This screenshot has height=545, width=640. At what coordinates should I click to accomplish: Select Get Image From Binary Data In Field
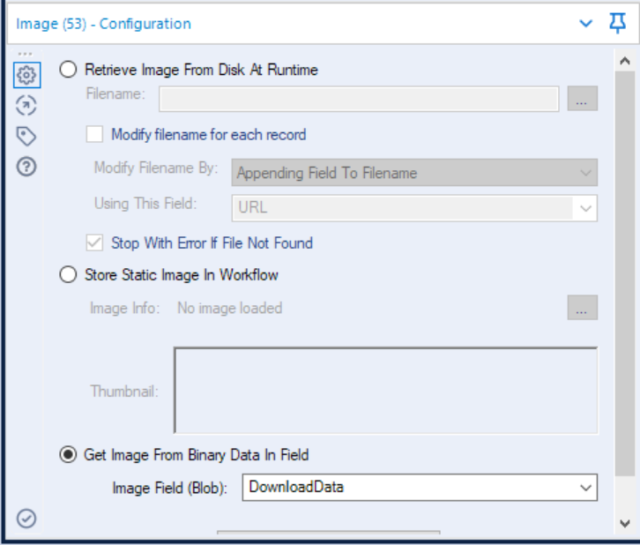coord(68,455)
